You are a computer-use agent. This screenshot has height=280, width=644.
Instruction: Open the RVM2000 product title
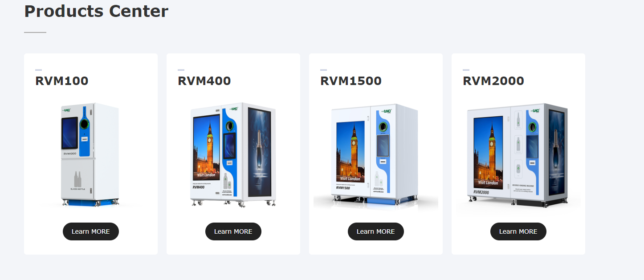pyautogui.click(x=493, y=81)
